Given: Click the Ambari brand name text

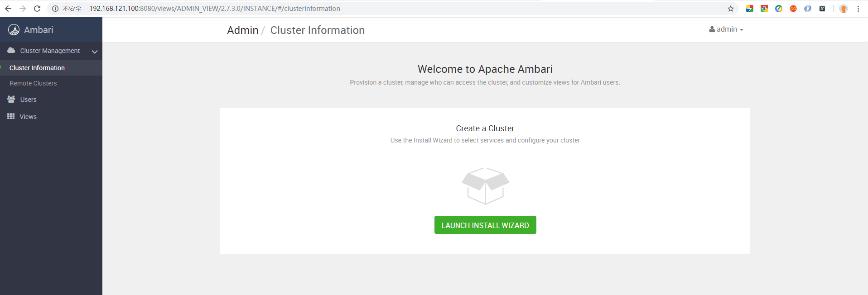Looking at the screenshot, I should (x=39, y=30).
